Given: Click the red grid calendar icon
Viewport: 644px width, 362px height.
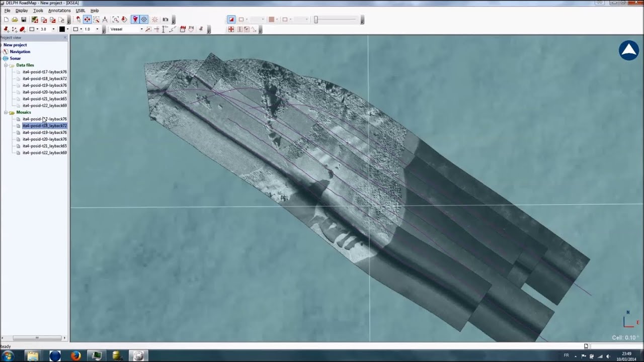Looking at the screenshot, I should pyautogui.click(x=183, y=29).
